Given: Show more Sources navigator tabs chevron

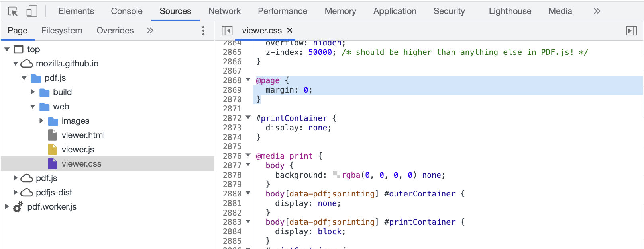Looking at the screenshot, I should point(150,31).
